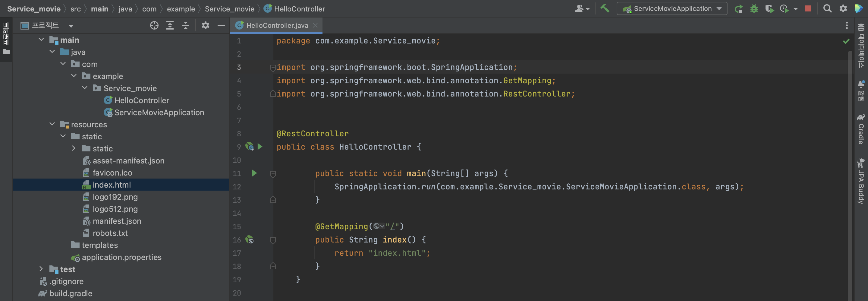868x301 pixels.
Task: Click the Profiler run icon
Action: point(784,8)
